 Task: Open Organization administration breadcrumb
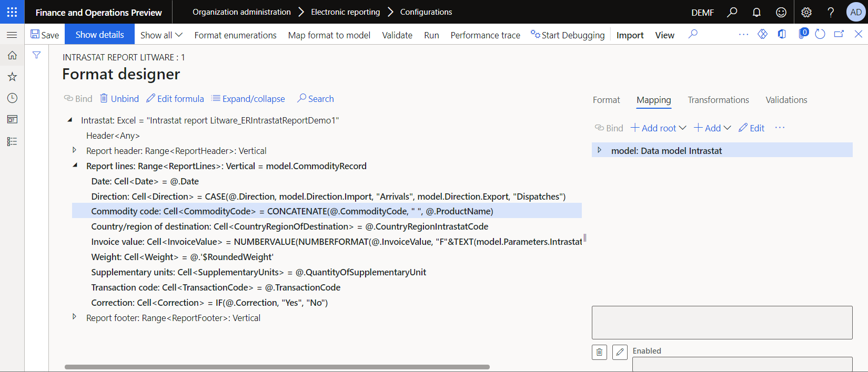(241, 12)
